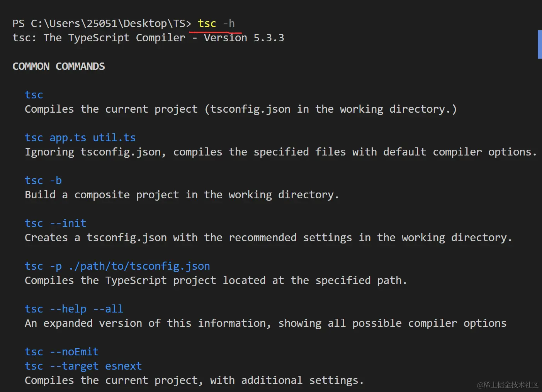This screenshot has height=392, width=542.
Task: Select the tsc --target esnext command line
Action: click(83, 366)
